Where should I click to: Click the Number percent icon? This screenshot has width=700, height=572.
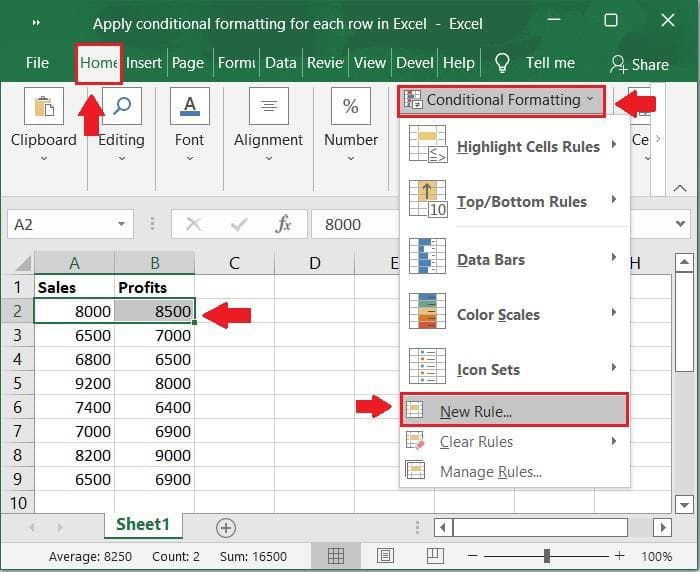pyautogui.click(x=351, y=106)
